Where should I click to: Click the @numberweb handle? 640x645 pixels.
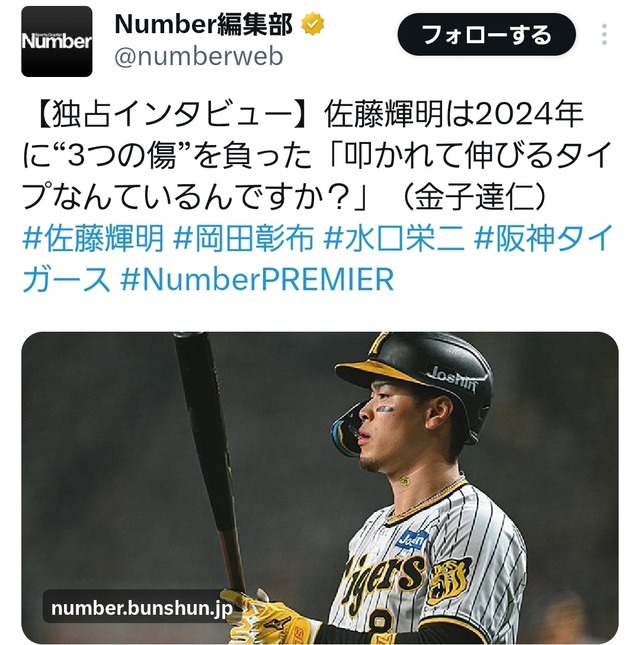click(199, 56)
